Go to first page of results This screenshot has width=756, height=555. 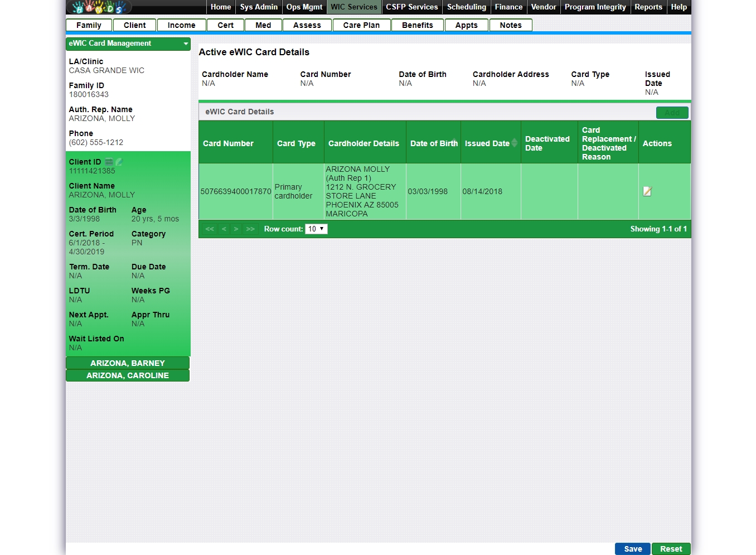210,229
